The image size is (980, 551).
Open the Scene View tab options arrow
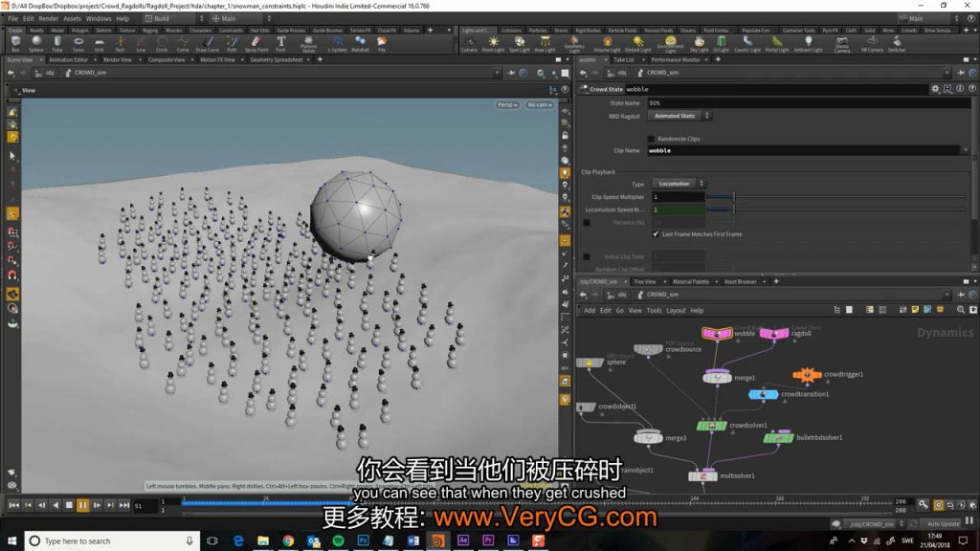(x=40, y=60)
